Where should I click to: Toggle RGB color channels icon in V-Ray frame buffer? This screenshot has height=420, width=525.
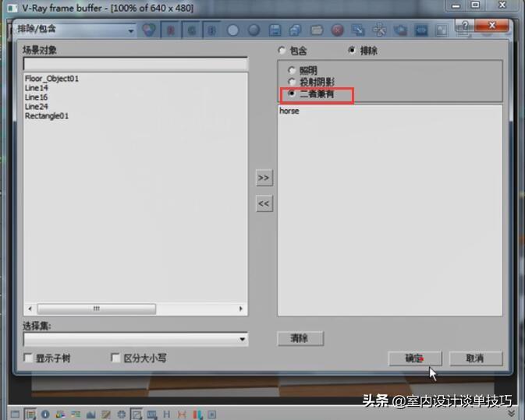[x=149, y=30]
